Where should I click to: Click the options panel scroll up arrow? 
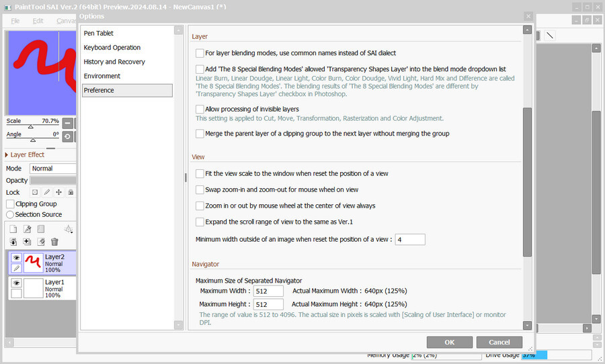527,30
